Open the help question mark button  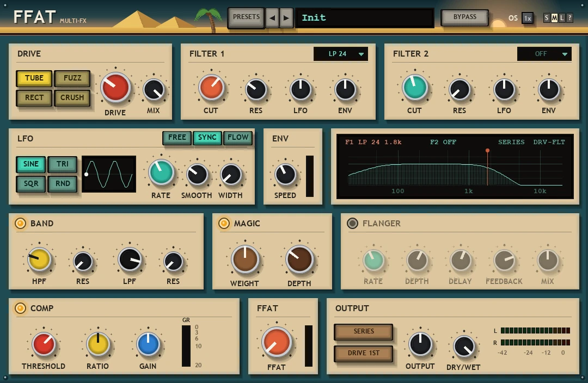(x=569, y=17)
